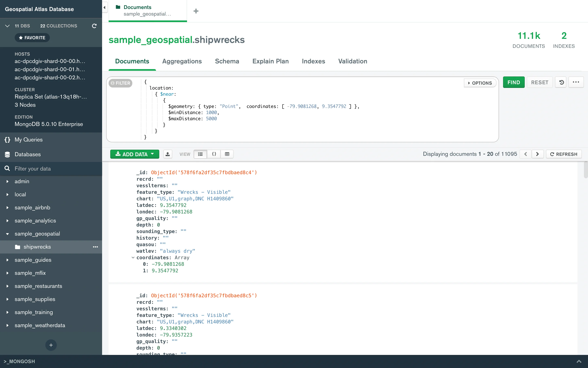
Task: Switch to table view
Action: [x=227, y=154]
